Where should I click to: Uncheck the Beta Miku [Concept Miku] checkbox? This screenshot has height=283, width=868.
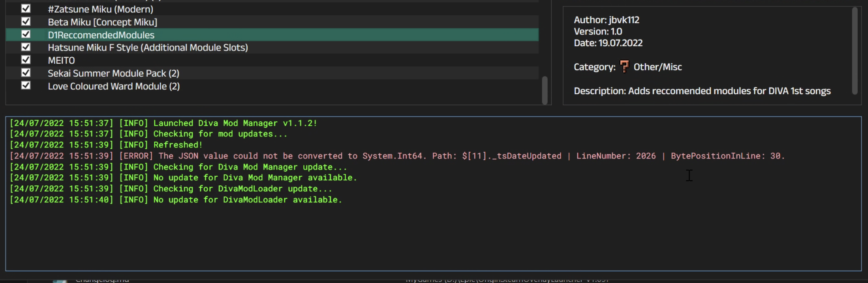[x=26, y=21]
